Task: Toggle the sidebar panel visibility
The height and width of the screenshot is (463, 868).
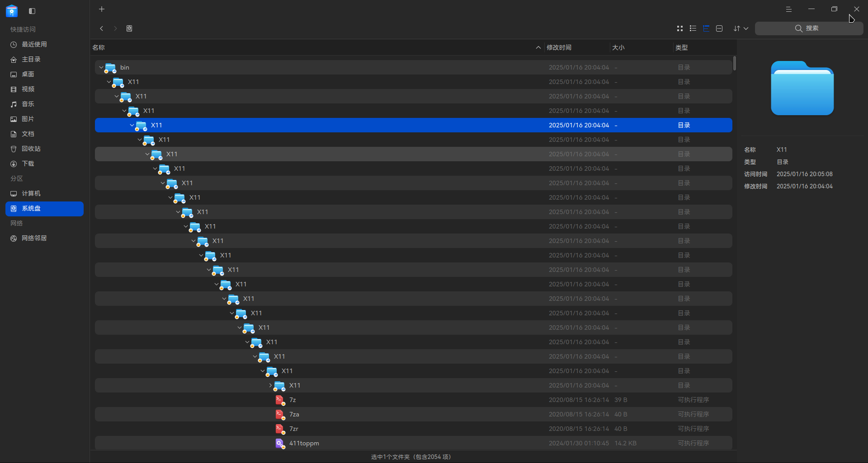Action: tap(32, 11)
